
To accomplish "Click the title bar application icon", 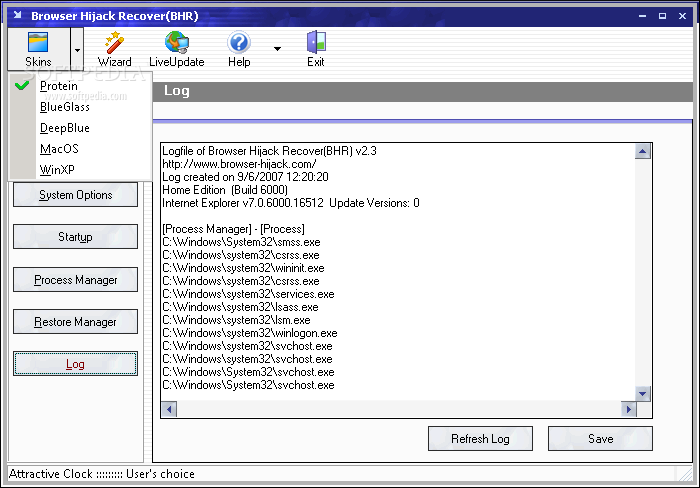I will click(x=18, y=15).
